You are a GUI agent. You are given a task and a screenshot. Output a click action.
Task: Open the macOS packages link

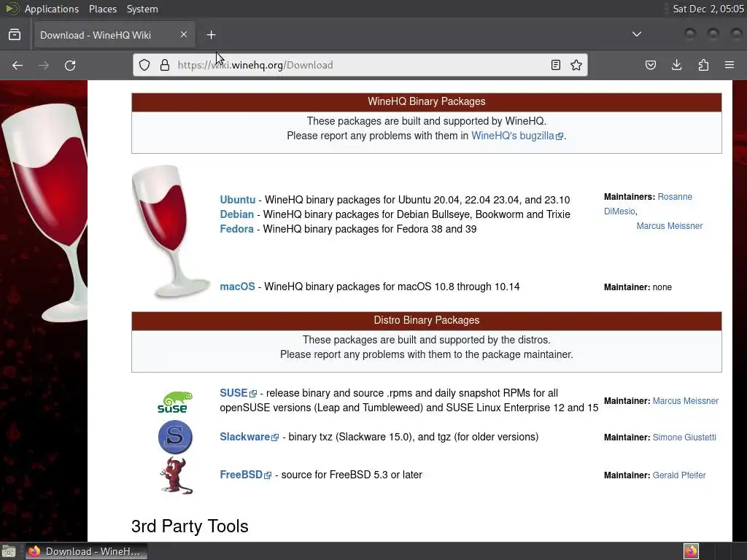[x=237, y=287]
